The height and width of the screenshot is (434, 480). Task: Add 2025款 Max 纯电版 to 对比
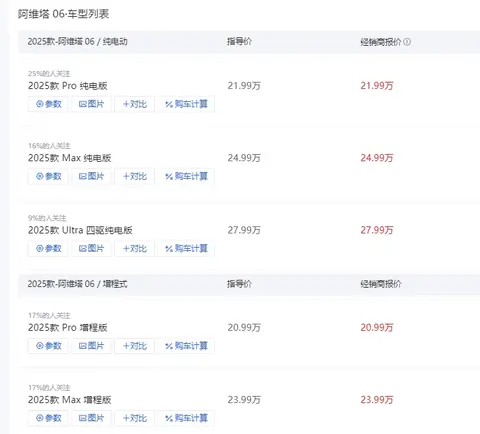[x=135, y=176]
